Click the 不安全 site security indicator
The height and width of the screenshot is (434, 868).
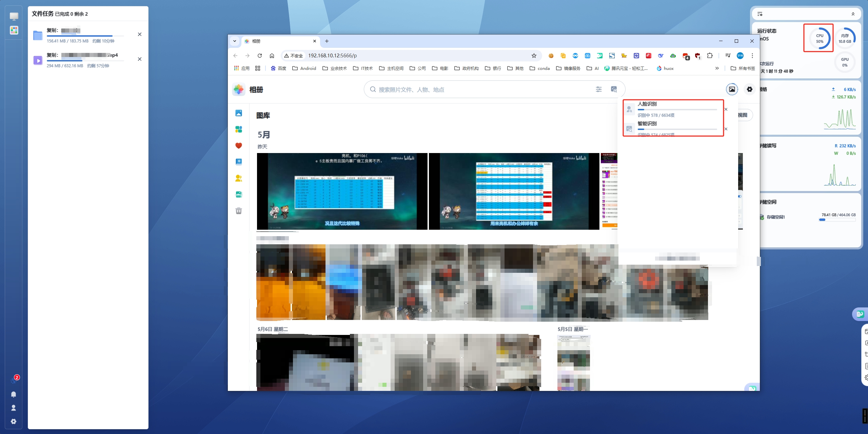pos(293,56)
